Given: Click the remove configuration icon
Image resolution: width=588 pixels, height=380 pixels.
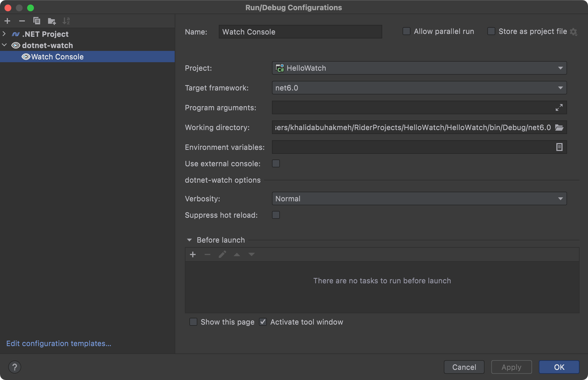Looking at the screenshot, I should coord(22,21).
